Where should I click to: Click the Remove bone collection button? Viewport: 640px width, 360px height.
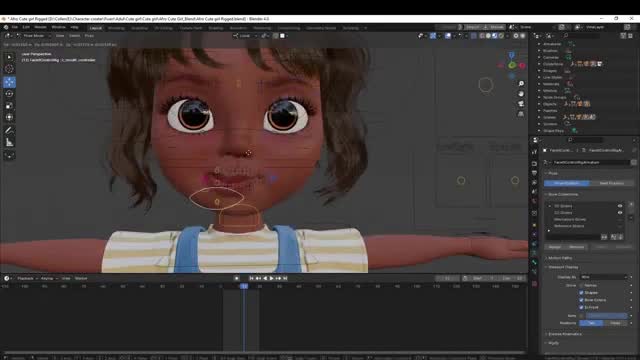(x=576, y=247)
